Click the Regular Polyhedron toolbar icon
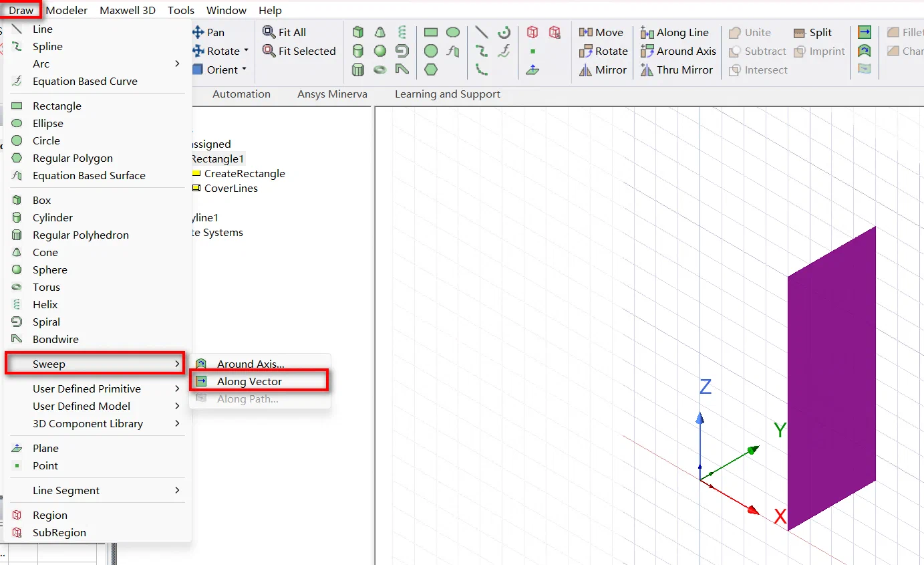 pyautogui.click(x=359, y=70)
